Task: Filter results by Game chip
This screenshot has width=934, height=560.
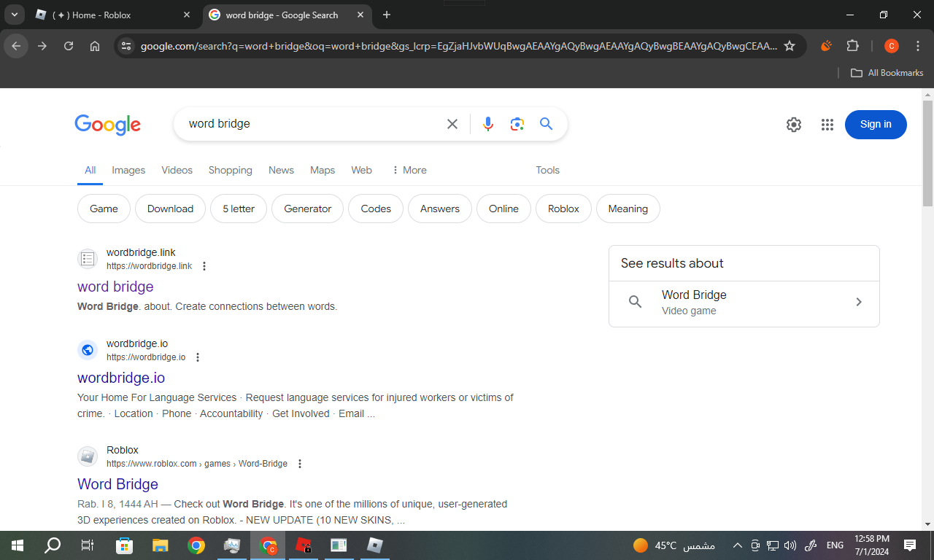Action: pos(104,209)
